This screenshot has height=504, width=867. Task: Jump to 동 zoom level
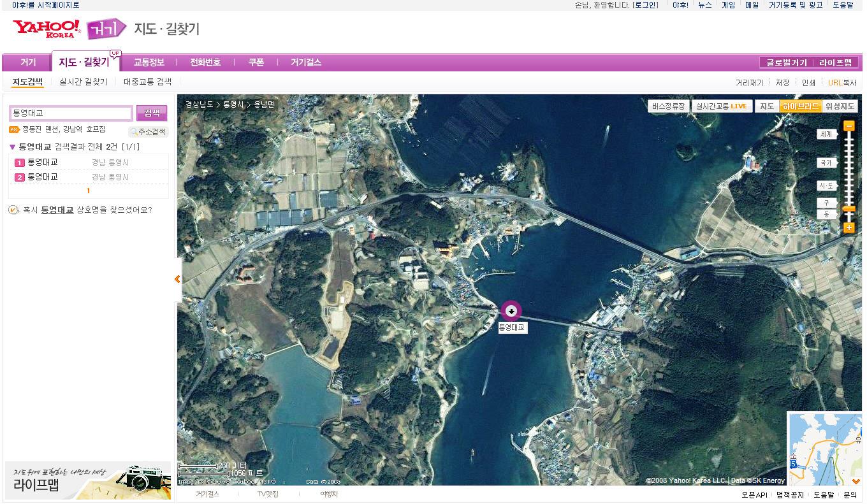pyautogui.click(x=827, y=214)
